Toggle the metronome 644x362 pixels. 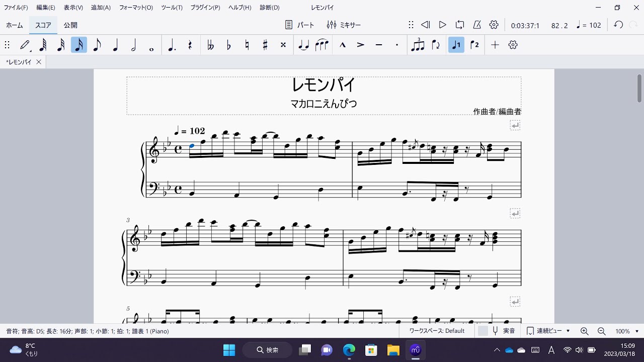tap(477, 25)
